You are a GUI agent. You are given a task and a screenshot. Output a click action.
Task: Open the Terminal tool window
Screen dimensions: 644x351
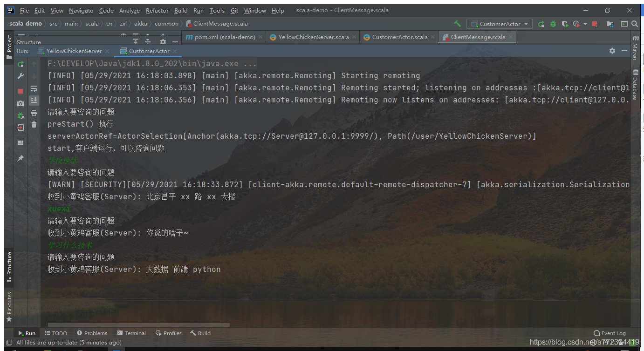coord(131,333)
